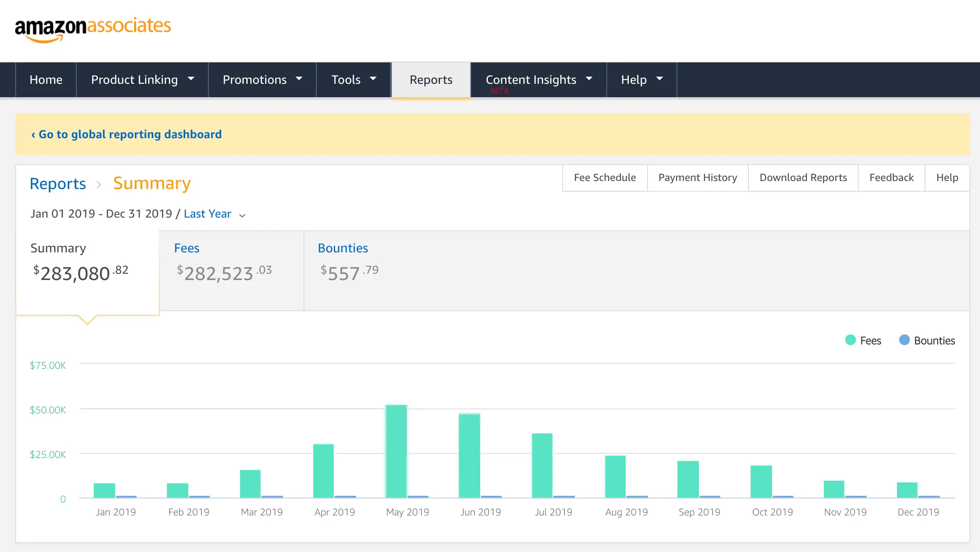
Task: Click the Bounties legend label
Action: tap(934, 341)
